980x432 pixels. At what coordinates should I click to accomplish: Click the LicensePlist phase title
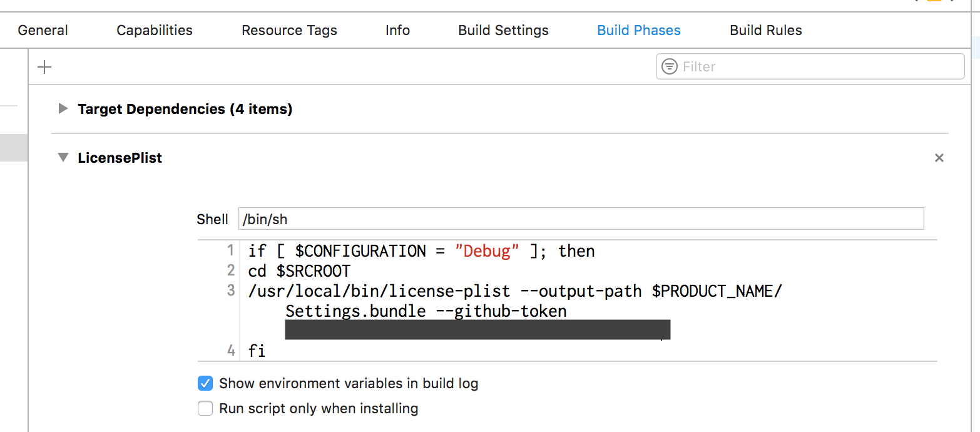[120, 158]
